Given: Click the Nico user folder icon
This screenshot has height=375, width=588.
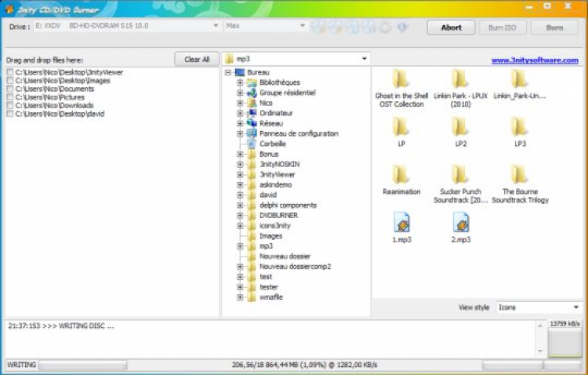Looking at the screenshot, I should click(x=252, y=103).
